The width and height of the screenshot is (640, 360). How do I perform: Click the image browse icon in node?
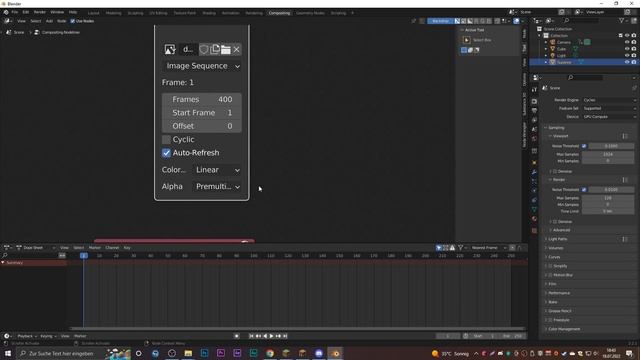(x=170, y=49)
